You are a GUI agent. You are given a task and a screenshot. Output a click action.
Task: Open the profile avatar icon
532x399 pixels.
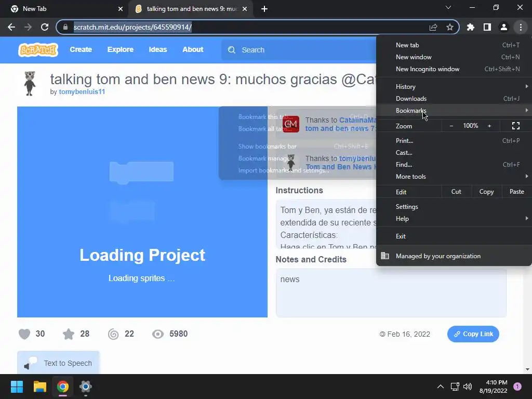(504, 27)
